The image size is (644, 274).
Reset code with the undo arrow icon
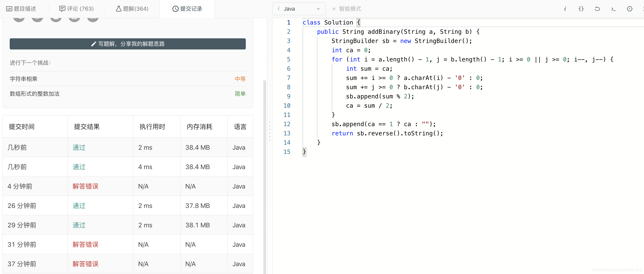[x=597, y=9]
